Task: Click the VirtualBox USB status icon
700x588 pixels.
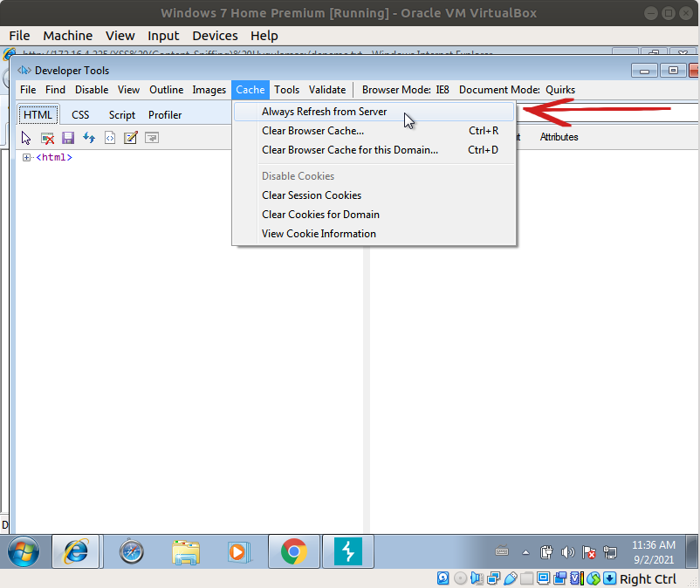Action: [511, 578]
